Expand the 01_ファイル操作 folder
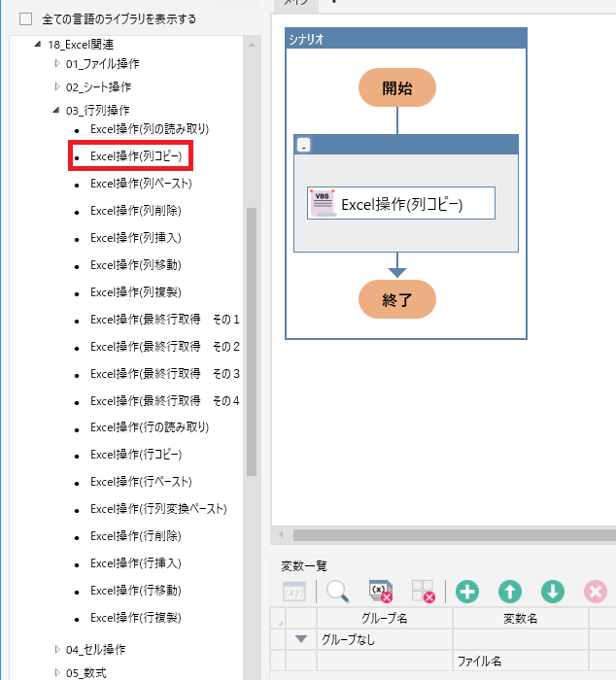This screenshot has width=616, height=680. click(x=57, y=63)
